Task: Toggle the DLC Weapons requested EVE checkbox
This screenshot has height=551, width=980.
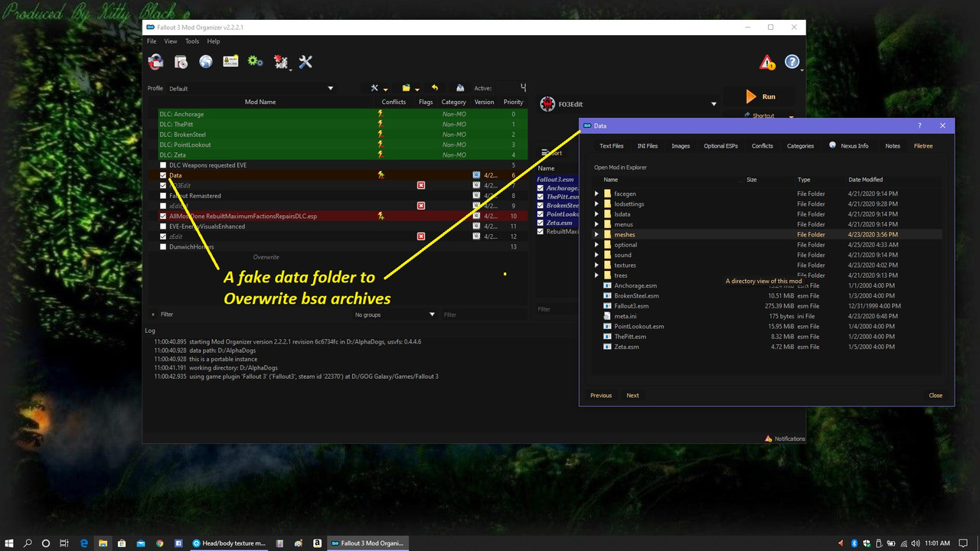Action: click(x=163, y=165)
